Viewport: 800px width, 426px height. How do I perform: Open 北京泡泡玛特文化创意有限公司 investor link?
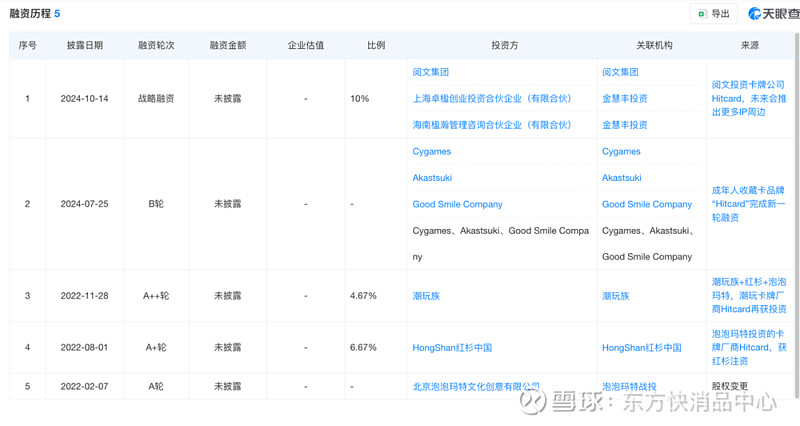476,387
